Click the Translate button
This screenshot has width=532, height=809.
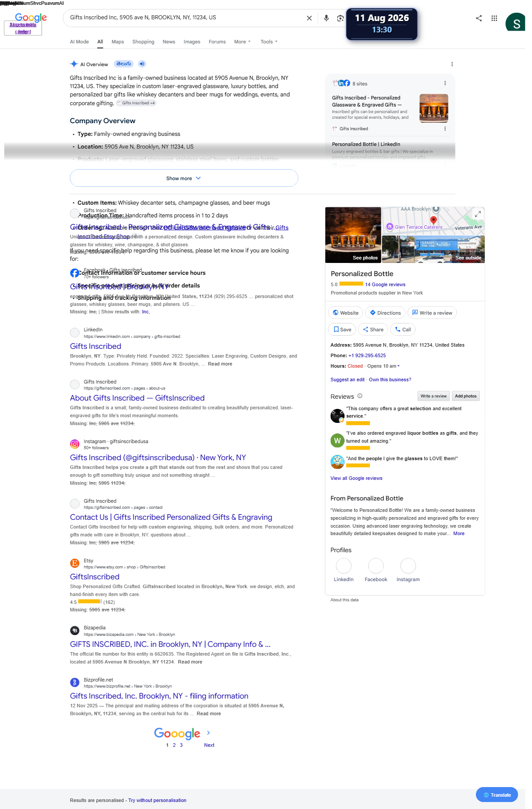pos(497,795)
